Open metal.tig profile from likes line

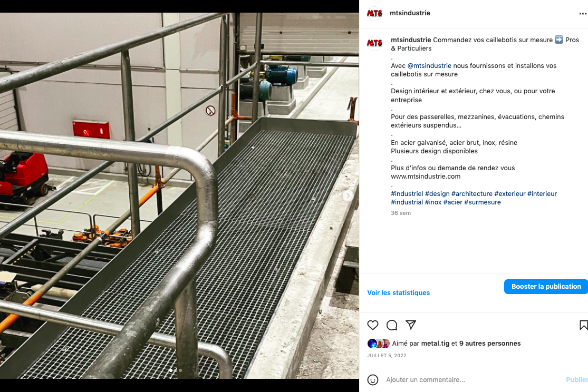click(x=435, y=344)
